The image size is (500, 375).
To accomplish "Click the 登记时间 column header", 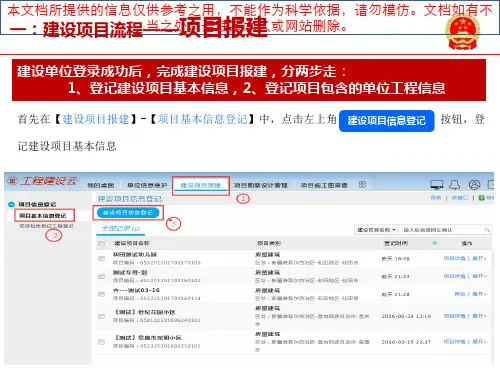I will [396, 243].
